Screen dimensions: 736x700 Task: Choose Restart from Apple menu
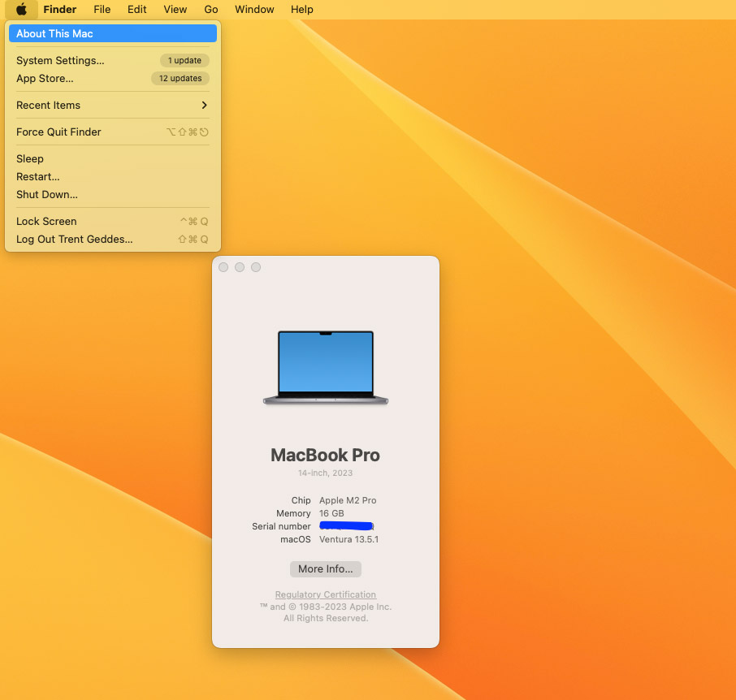pos(113,176)
